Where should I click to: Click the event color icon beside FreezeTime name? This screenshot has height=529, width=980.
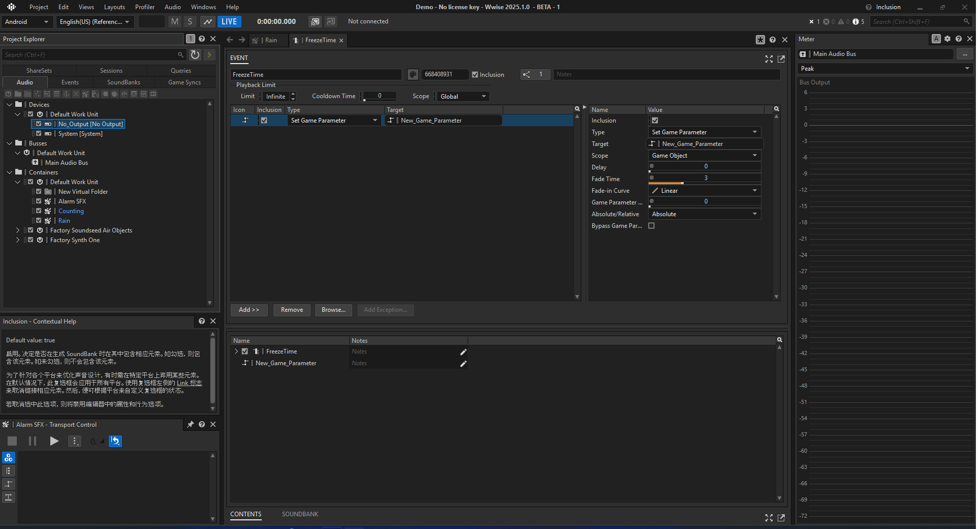coord(413,75)
